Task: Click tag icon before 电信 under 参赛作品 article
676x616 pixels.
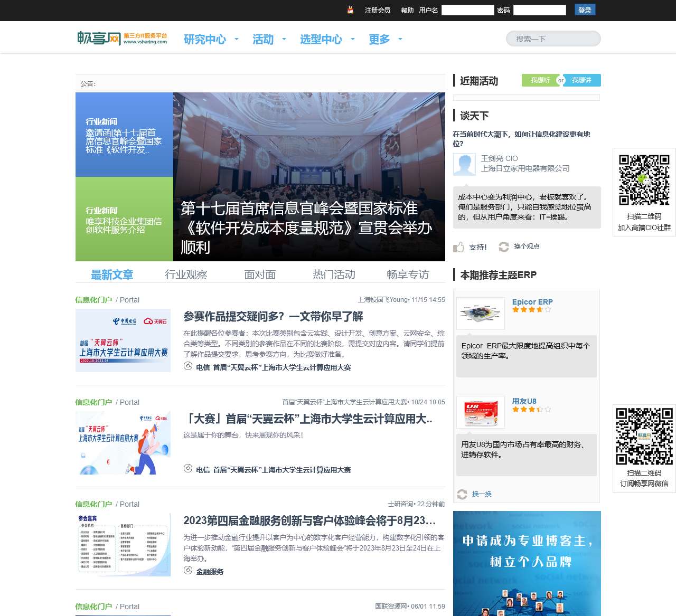Action: click(187, 366)
